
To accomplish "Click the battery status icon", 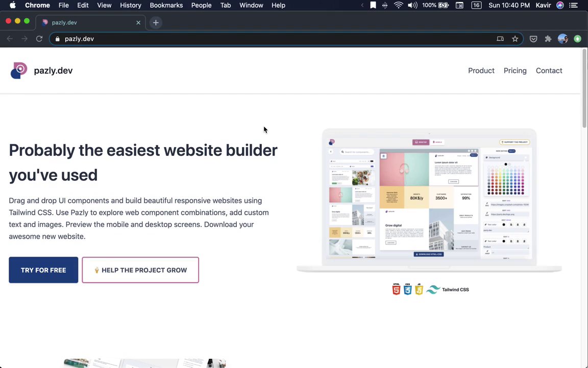I will click(x=444, y=5).
